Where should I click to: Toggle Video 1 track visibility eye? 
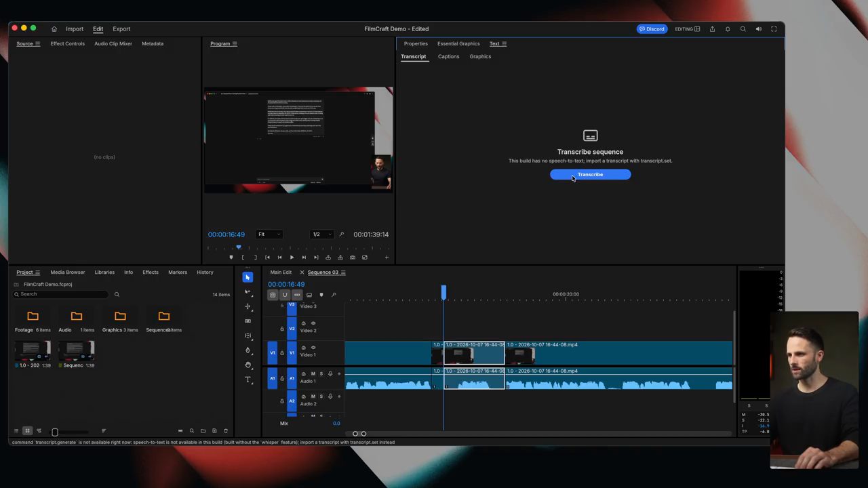(x=313, y=348)
